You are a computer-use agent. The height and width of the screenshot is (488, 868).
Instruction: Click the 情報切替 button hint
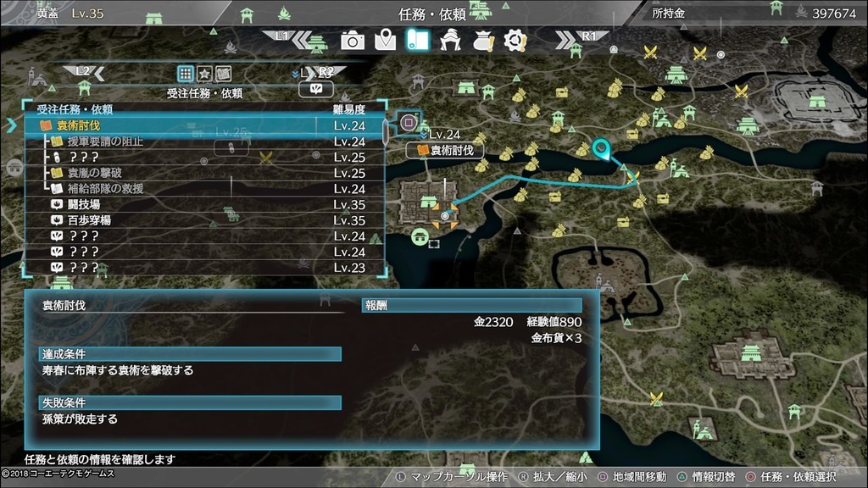pyautogui.click(x=706, y=477)
